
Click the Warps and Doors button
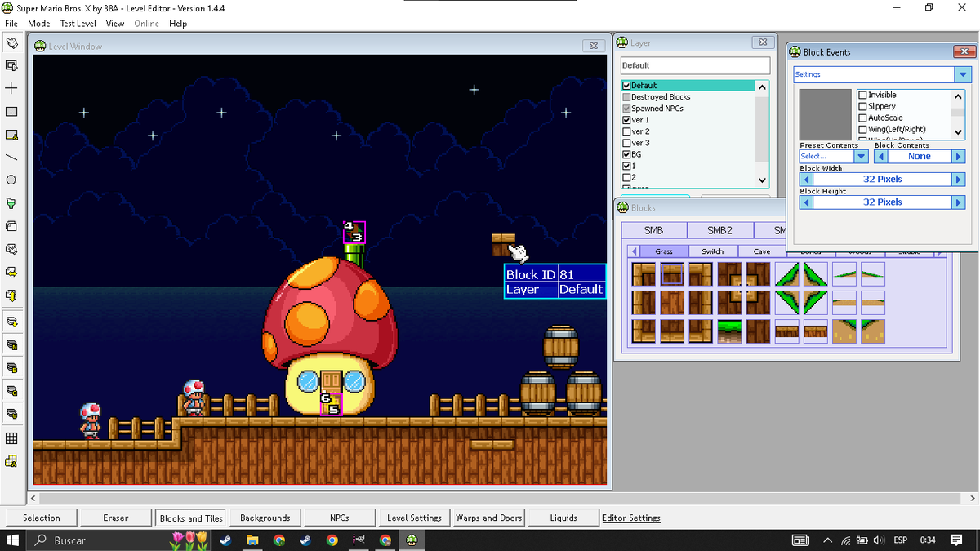[488, 517]
